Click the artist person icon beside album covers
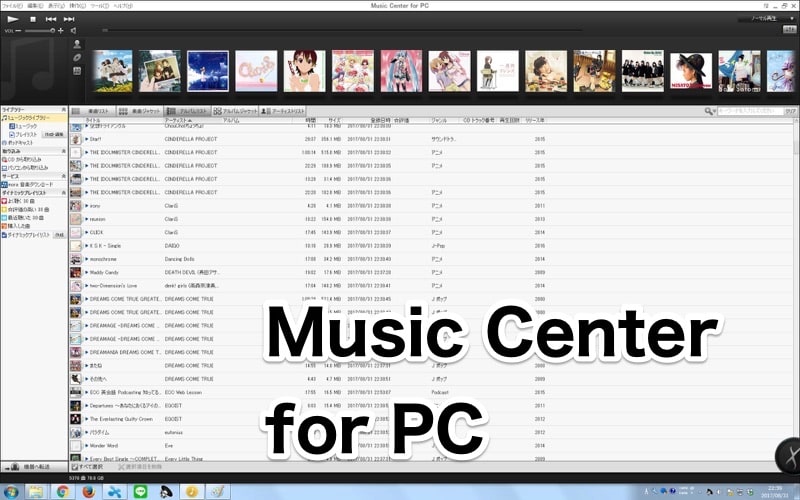The image size is (800, 500). tap(76, 45)
